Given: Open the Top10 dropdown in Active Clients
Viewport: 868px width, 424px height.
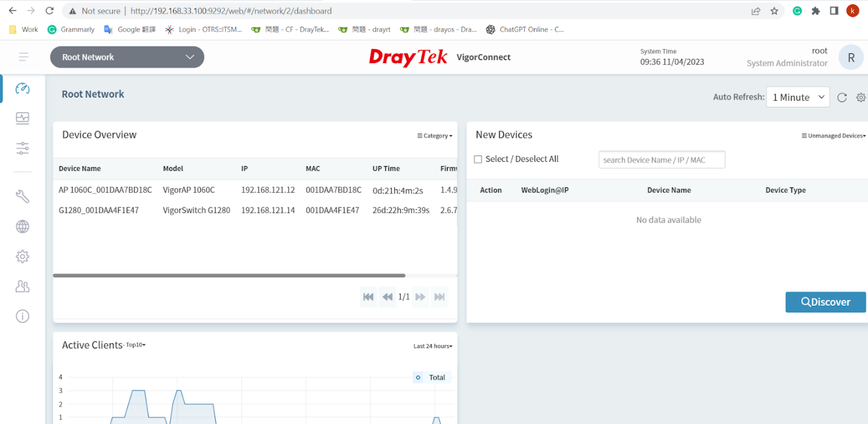Looking at the screenshot, I should pyautogui.click(x=136, y=345).
